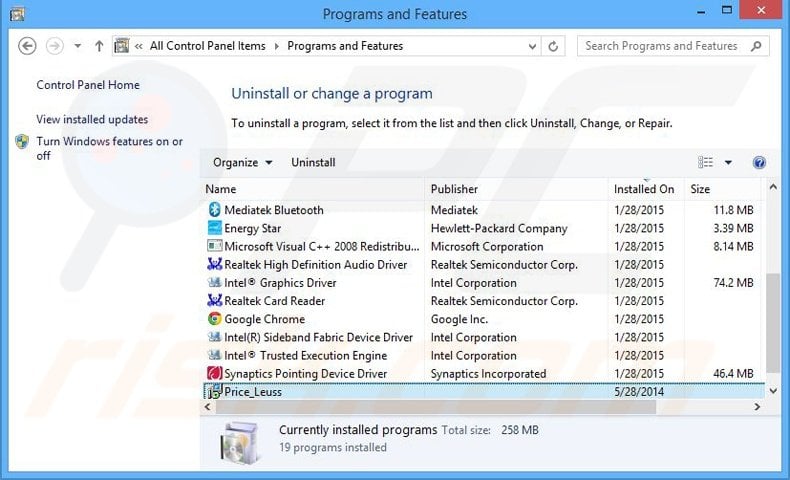Click the 11.8 MB size cell
Screen dimensions: 790x480
coord(733,210)
